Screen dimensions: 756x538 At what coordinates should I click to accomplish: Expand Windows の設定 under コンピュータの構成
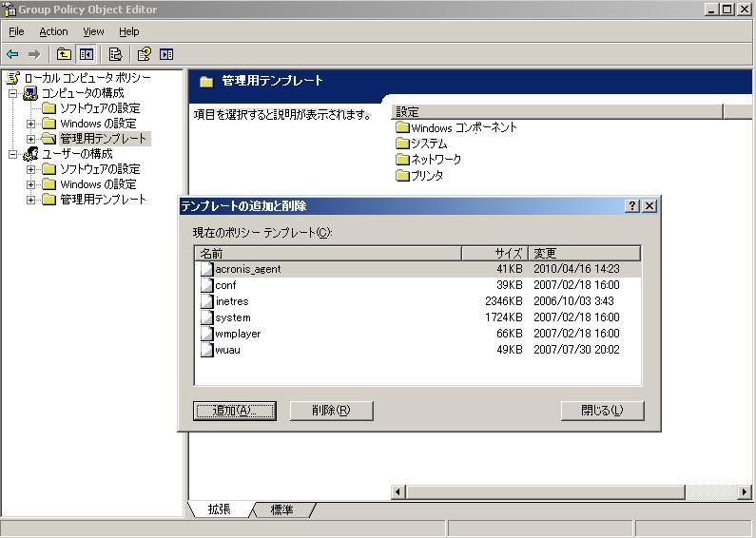point(30,124)
